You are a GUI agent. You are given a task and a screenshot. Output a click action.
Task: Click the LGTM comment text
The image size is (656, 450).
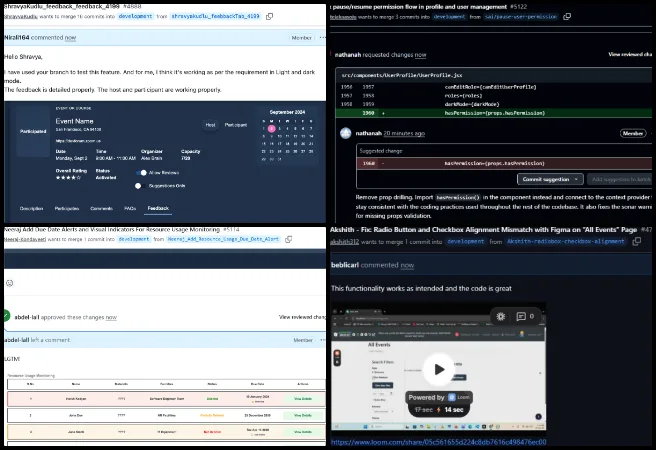tap(12, 359)
